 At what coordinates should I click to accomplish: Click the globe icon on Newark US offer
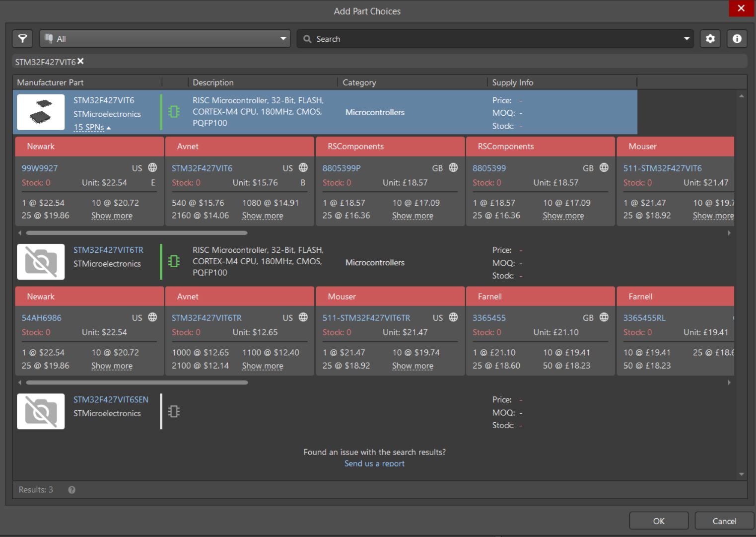152,168
